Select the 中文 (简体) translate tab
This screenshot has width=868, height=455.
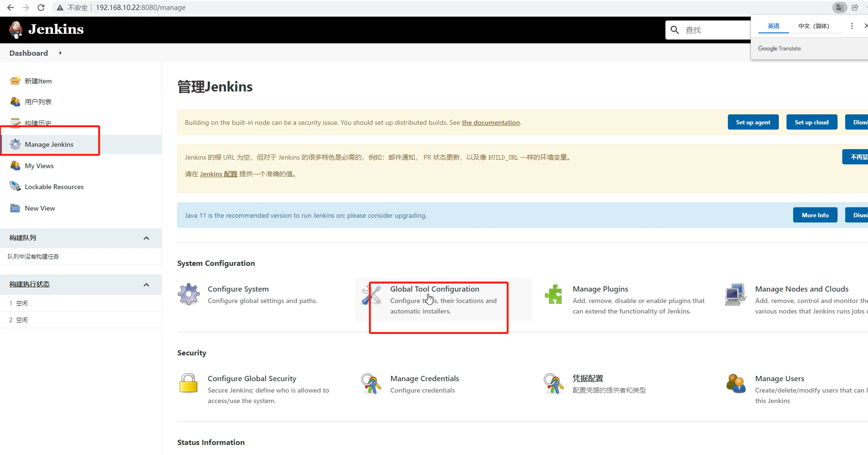[814, 26]
